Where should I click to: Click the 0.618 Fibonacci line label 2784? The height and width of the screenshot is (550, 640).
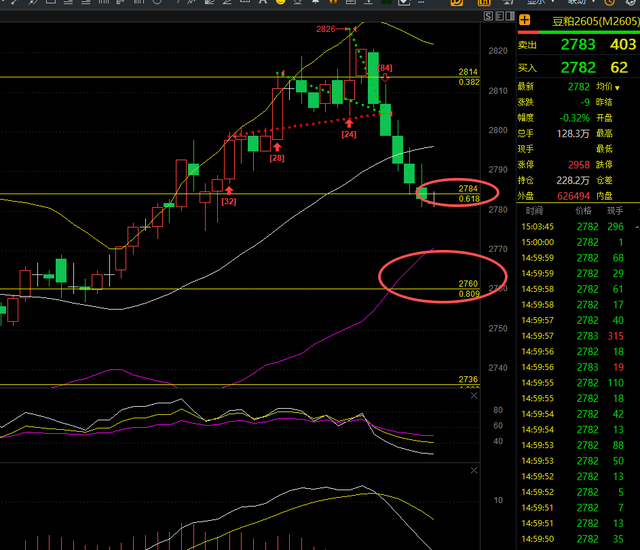468,188
